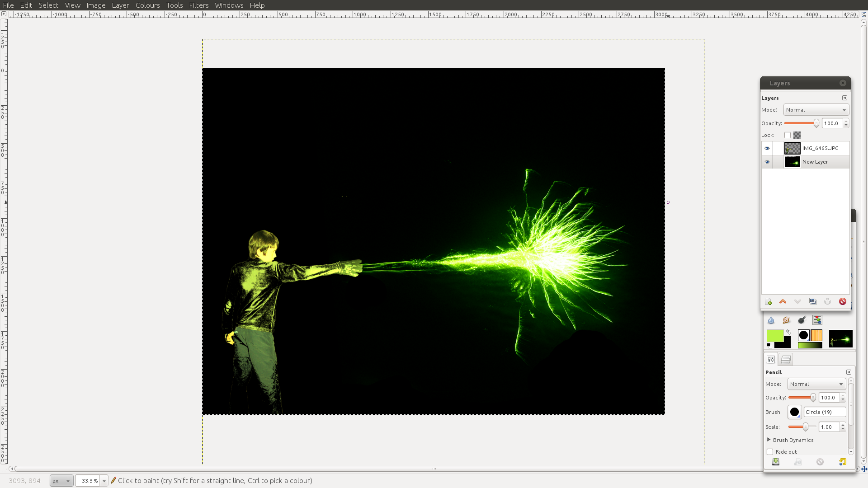The width and height of the screenshot is (868, 488).
Task: Expand the Brush Dynamics section
Action: tap(768, 440)
